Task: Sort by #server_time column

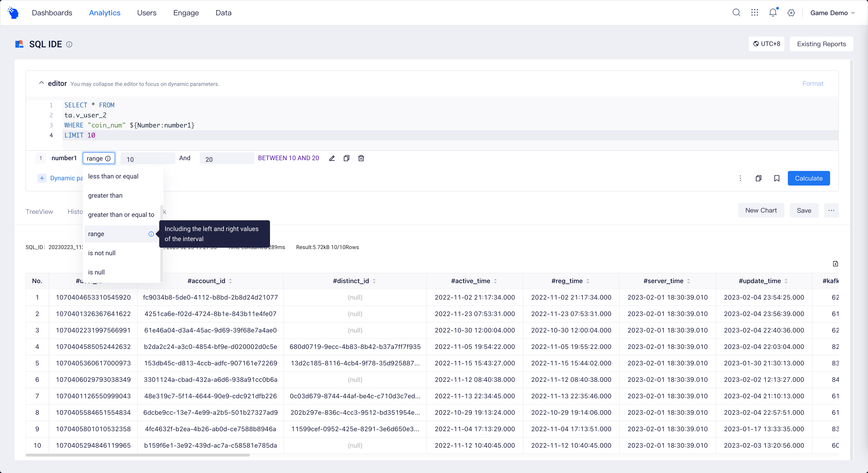Action: click(688, 281)
